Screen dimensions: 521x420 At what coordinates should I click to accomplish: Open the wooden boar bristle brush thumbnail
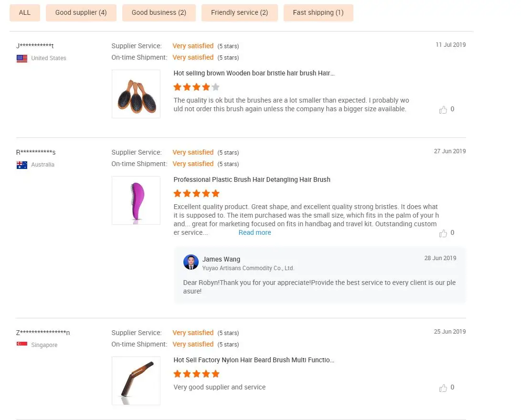136,94
